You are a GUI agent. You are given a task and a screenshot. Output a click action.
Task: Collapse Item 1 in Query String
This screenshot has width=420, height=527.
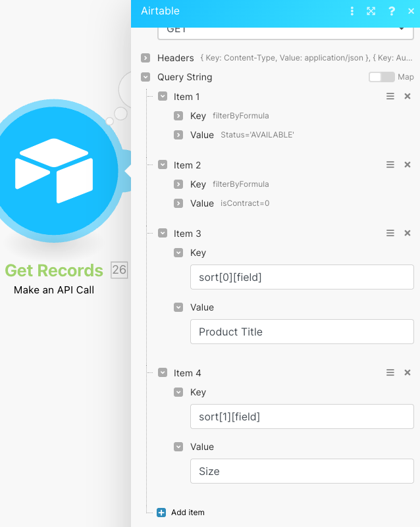pos(163,97)
